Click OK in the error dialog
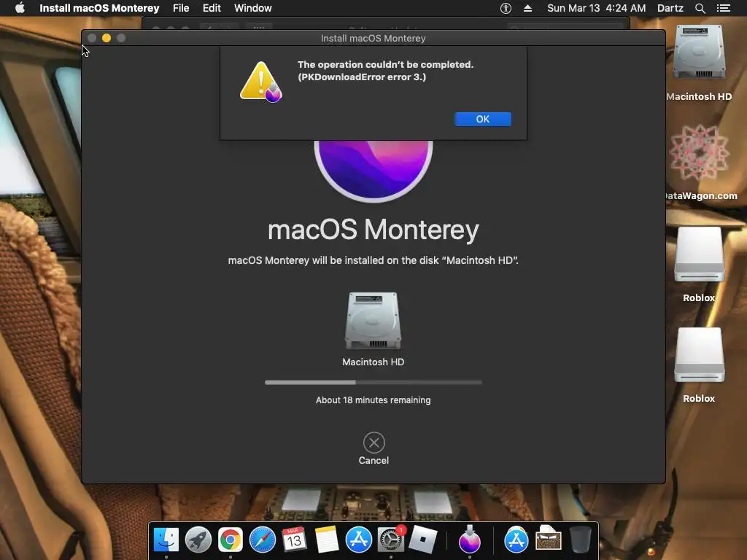Screen dimensions: 747x560 point(483,119)
